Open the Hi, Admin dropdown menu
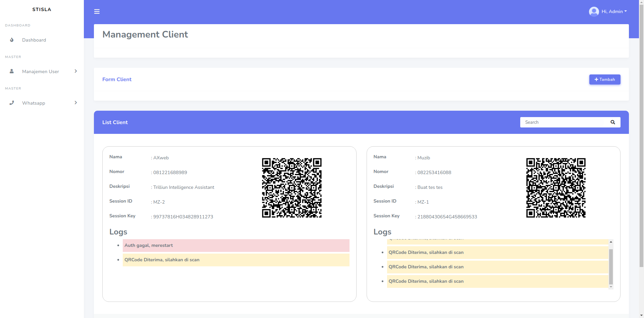Image resolution: width=644 pixels, height=318 pixels. [x=614, y=12]
